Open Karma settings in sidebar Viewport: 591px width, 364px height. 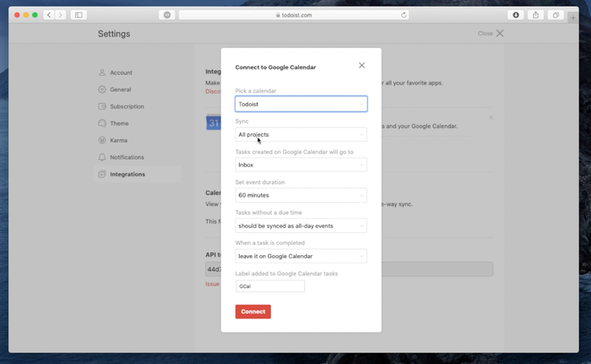(138, 140)
